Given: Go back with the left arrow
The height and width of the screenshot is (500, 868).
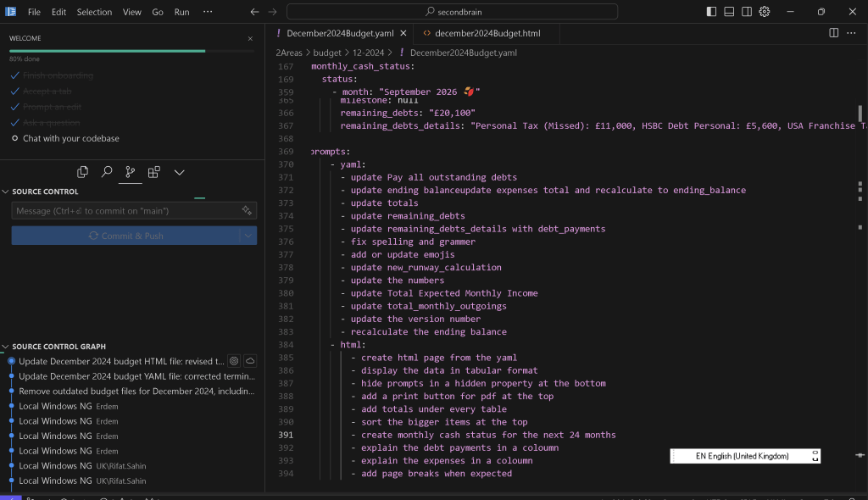Looking at the screenshot, I should coord(254,12).
